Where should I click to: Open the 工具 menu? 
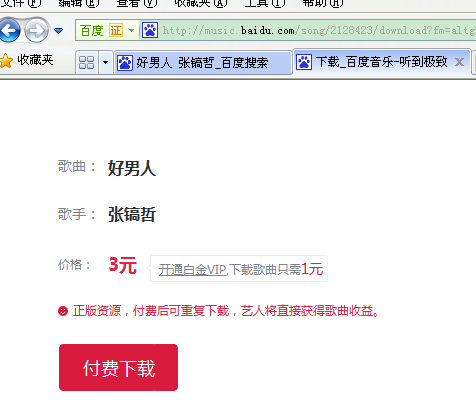pyautogui.click(x=265, y=3)
